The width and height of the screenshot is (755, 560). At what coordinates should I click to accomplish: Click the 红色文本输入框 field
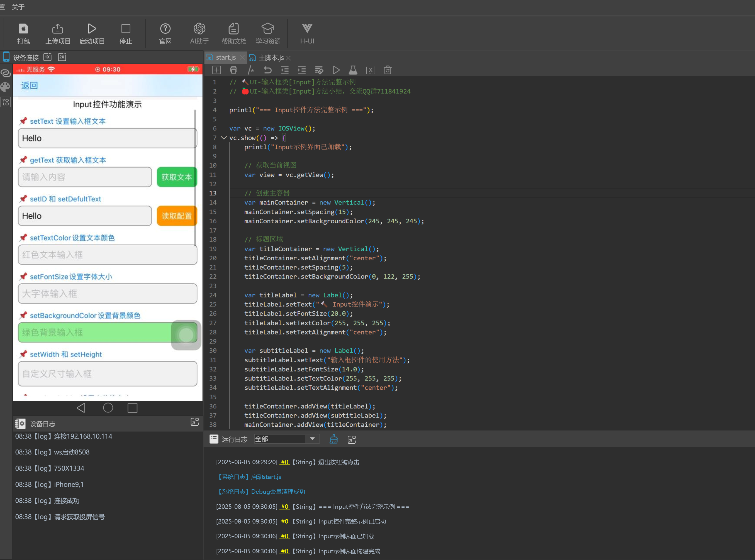pyautogui.click(x=108, y=255)
